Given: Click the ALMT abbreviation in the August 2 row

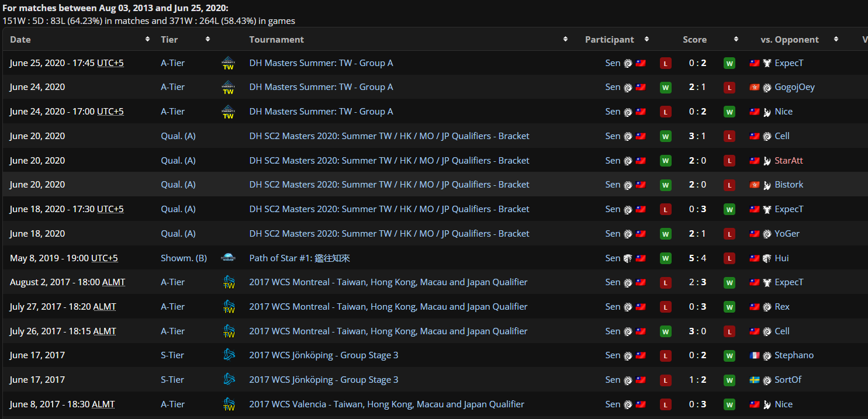Looking at the screenshot, I should point(113,282).
